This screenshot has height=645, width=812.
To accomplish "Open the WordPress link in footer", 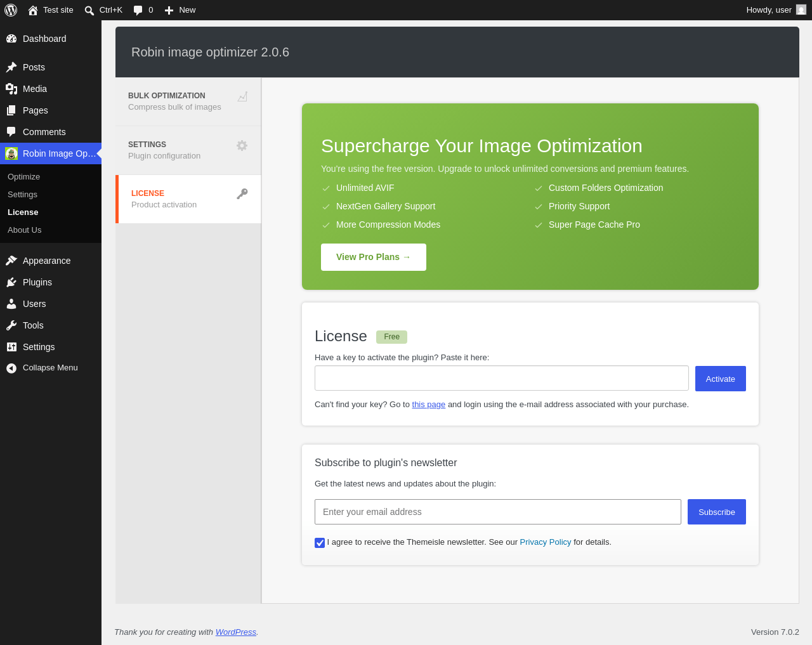I will 236,632.
